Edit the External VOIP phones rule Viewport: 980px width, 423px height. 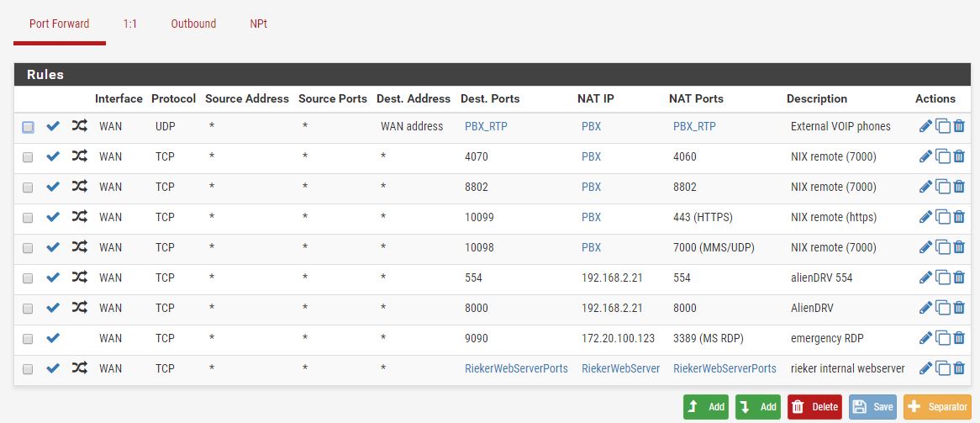point(925,127)
